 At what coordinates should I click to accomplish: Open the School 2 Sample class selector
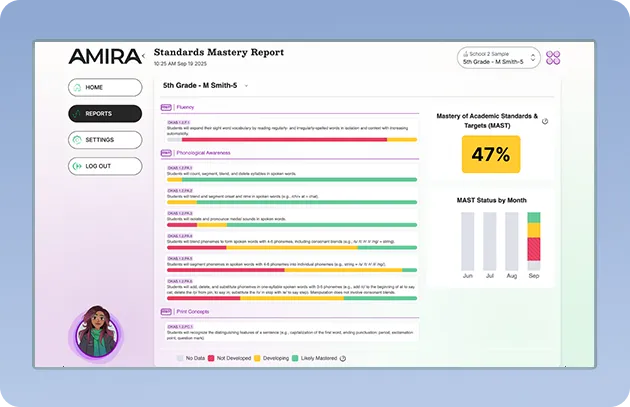click(499, 58)
